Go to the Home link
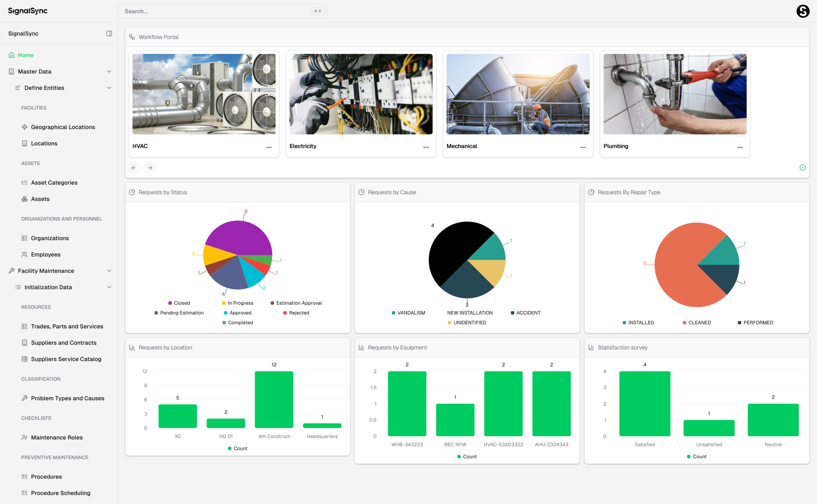The width and height of the screenshot is (817, 504). [x=26, y=55]
